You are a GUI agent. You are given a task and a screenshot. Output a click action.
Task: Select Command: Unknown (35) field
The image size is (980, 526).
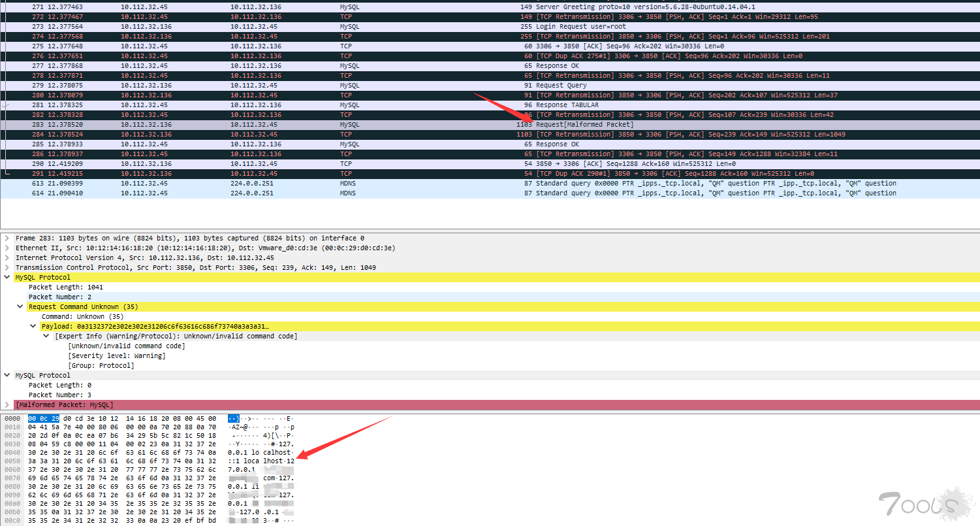[x=82, y=317]
